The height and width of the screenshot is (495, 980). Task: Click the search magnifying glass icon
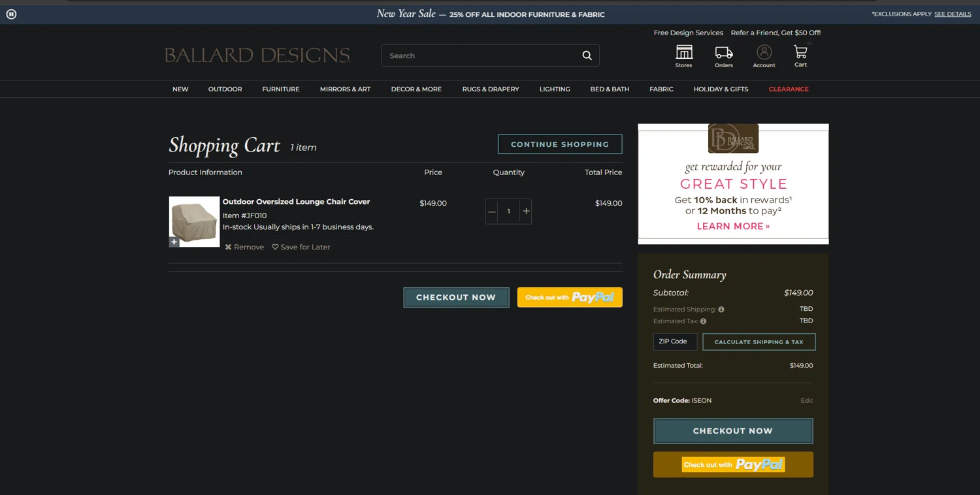tap(587, 56)
